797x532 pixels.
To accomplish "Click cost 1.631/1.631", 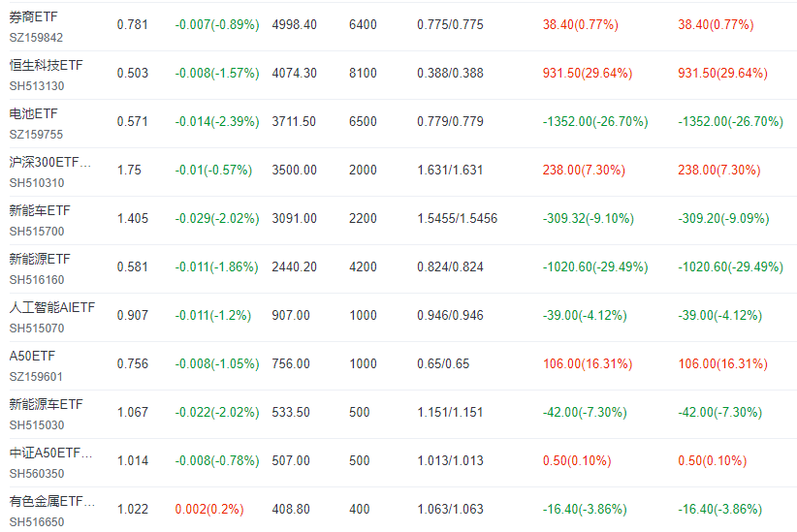I will tap(450, 171).
